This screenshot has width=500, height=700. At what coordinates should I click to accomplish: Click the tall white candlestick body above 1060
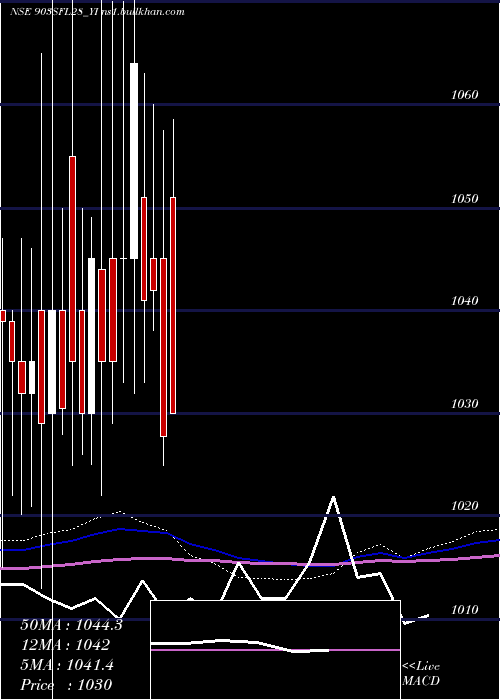coord(134,161)
